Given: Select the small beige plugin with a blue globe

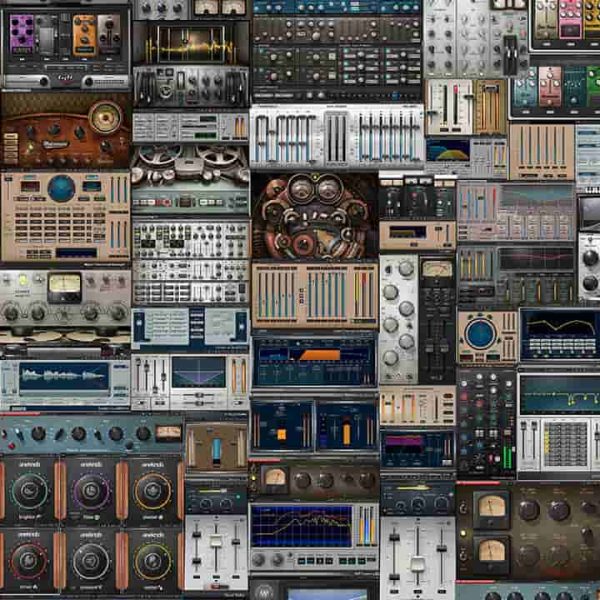Looking at the screenshot, I should (487, 337).
